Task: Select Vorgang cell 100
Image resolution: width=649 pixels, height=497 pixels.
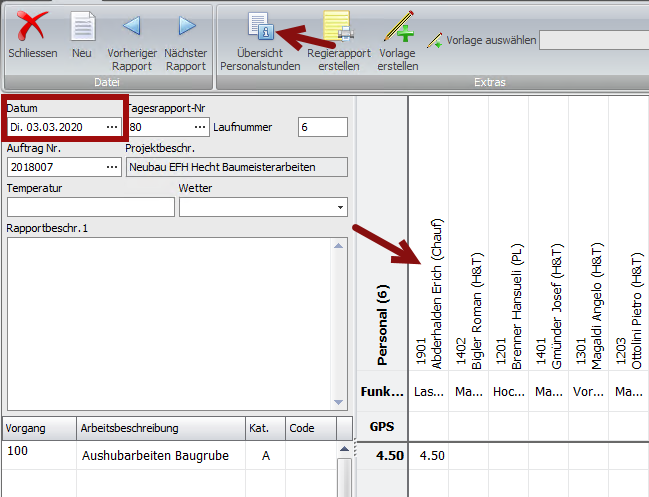Action: [x=39, y=455]
